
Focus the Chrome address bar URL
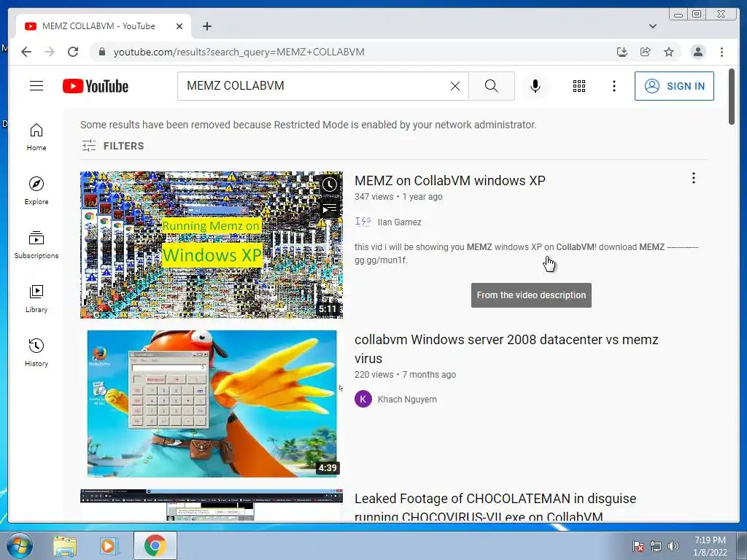point(239,52)
